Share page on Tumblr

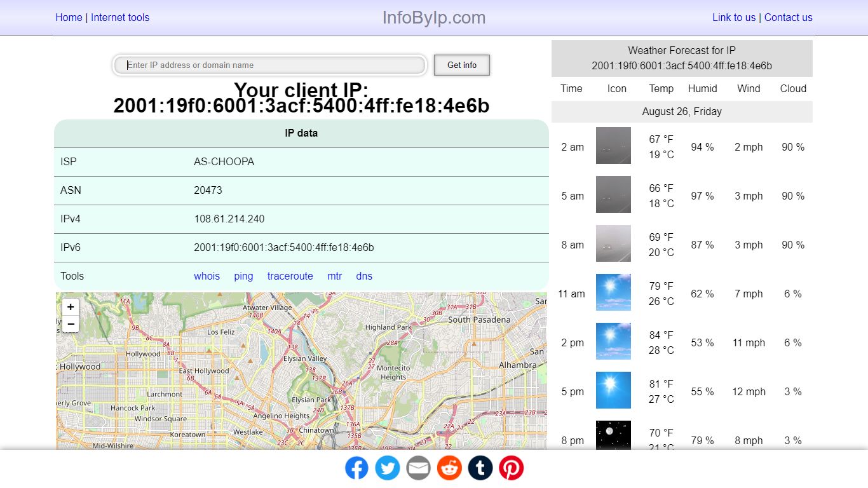[480, 468]
